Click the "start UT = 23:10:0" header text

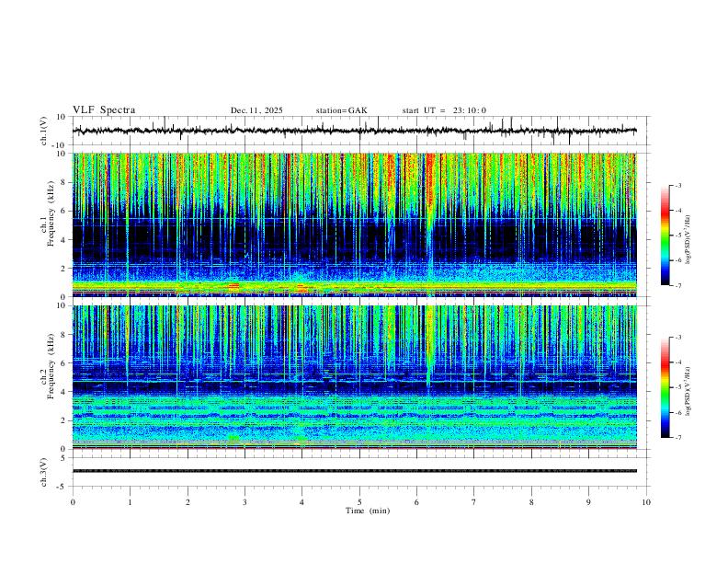(444, 110)
